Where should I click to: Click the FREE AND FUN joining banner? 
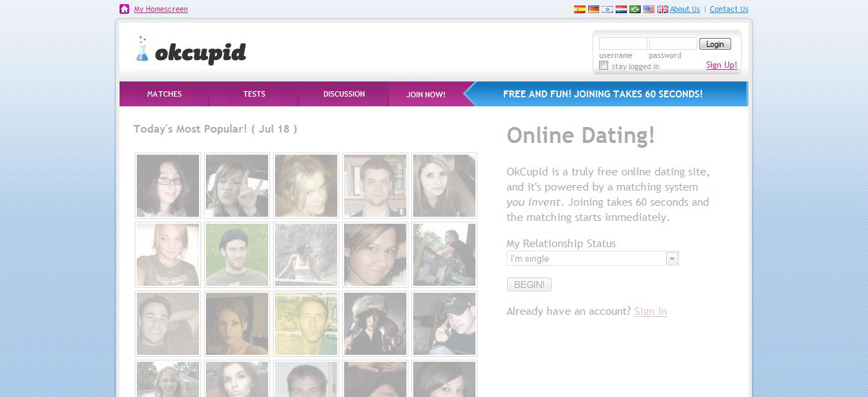pyautogui.click(x=605, y=94)
